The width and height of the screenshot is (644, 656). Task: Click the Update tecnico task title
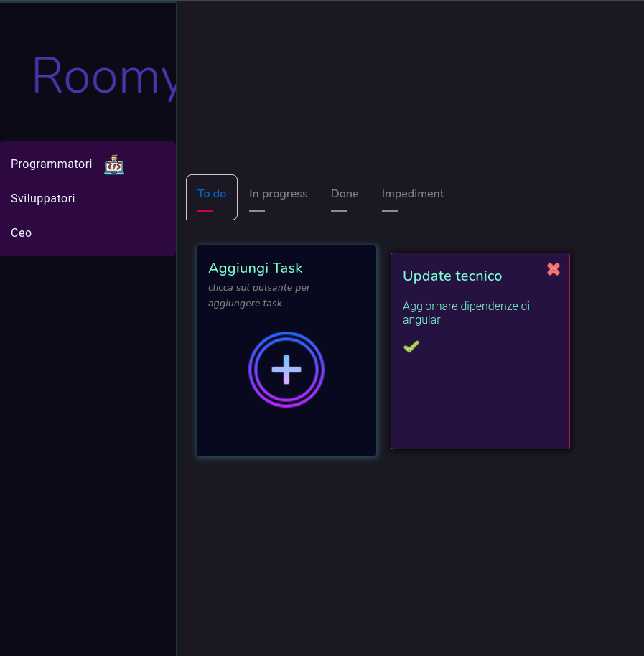(452, 276)
